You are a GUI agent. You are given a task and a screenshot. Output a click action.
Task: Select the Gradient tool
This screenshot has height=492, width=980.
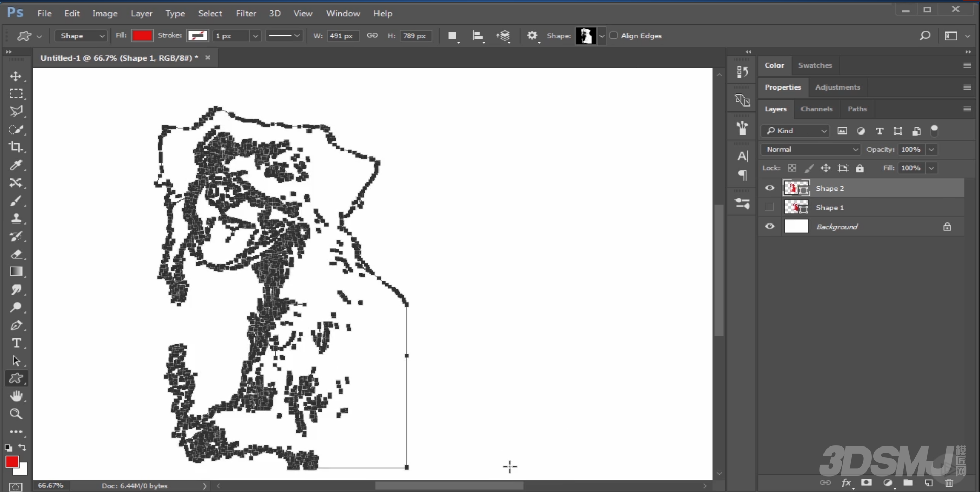coord(16,272)
